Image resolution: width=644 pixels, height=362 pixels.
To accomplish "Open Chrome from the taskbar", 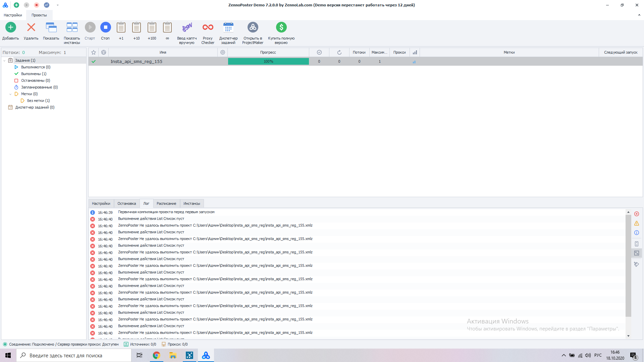I will pos(156,355).
